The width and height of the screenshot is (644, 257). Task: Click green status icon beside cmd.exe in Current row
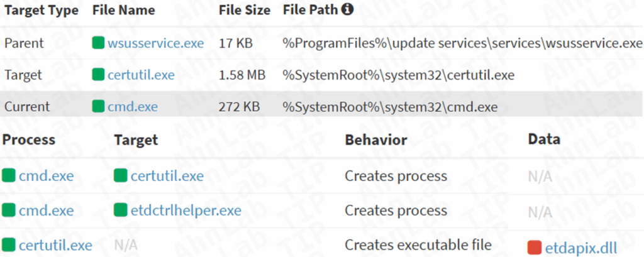[x=98, y=107]
